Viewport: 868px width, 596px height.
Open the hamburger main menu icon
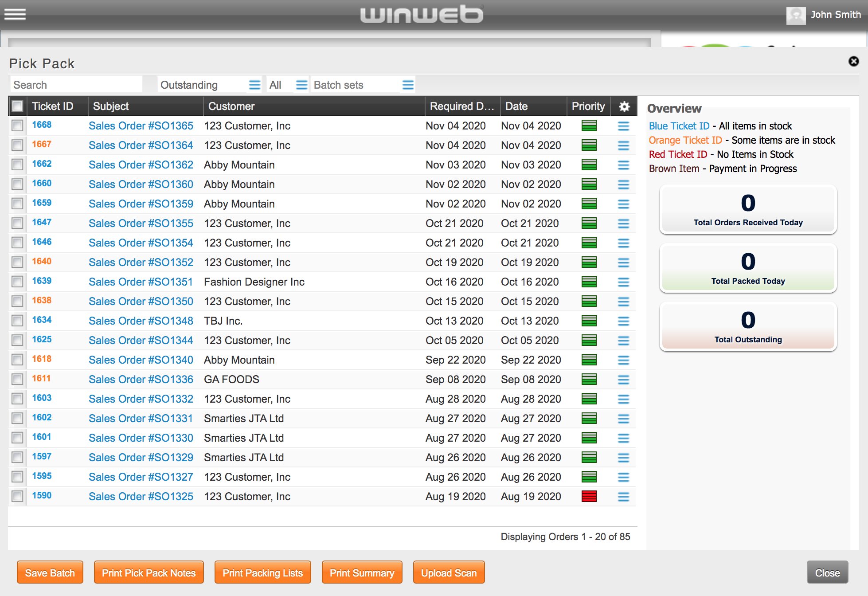pos(15,14)
